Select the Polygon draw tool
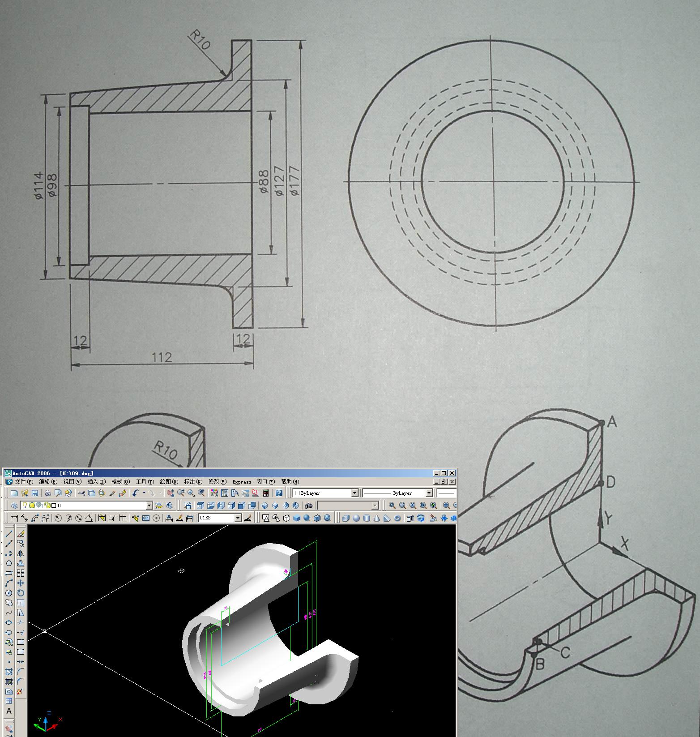The image size is (700, 737). click(x=9, y=563)
